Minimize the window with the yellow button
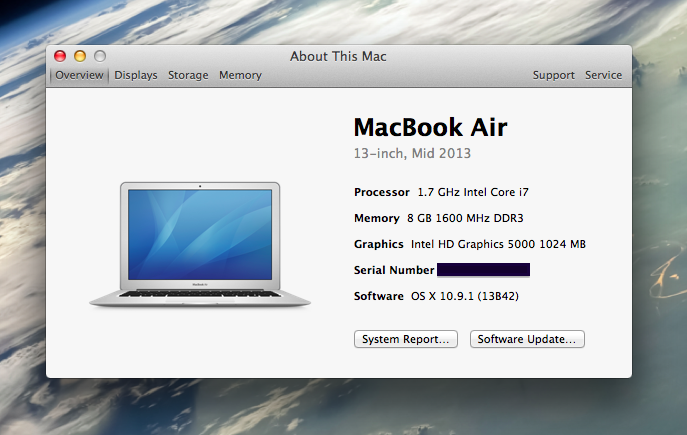 click(x=80, y=56)
